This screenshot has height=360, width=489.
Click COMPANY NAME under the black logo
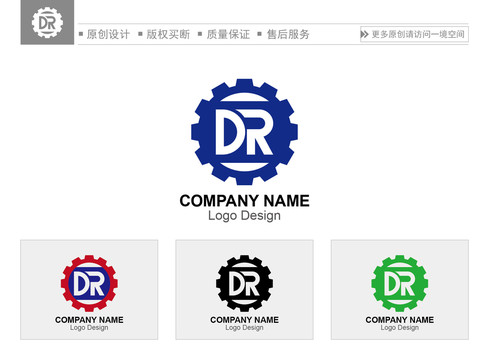click(244, 320)
